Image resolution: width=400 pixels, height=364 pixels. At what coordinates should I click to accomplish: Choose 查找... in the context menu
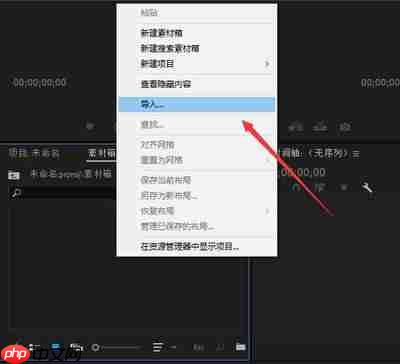pos(197,125)
